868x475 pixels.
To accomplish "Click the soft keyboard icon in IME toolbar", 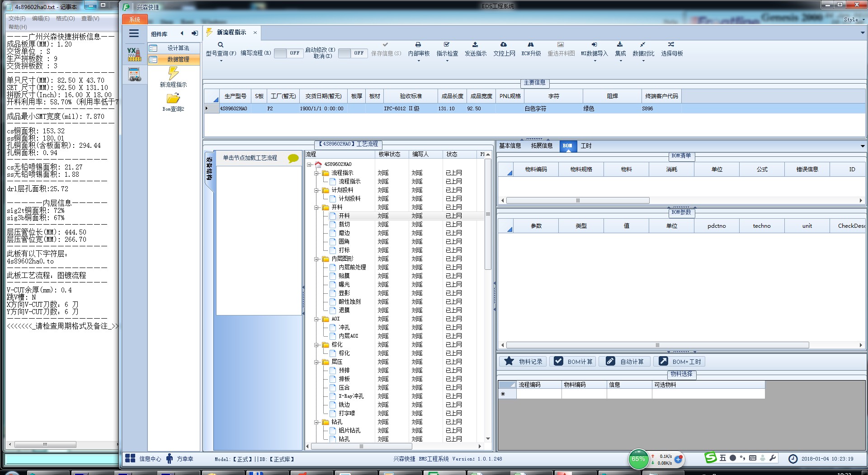I will click(753, 458).
